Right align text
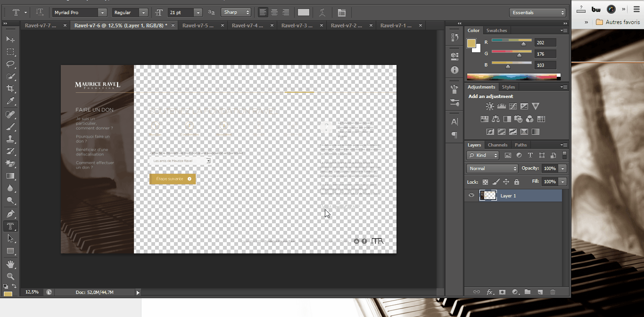The height and width of the screenshot is (317, 644). 285,12
